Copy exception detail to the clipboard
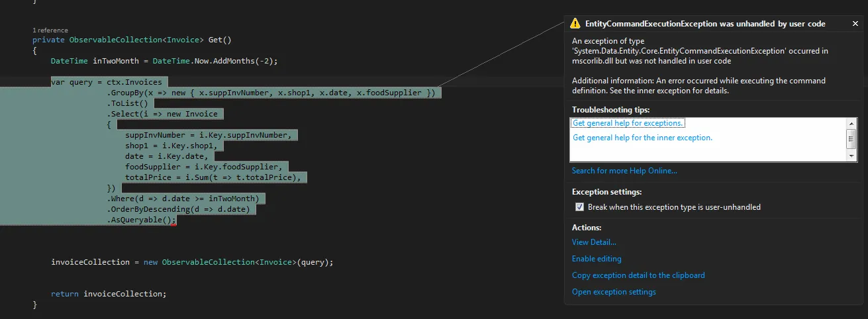This screenshot has height=319, width=868. tap(638, 275)
